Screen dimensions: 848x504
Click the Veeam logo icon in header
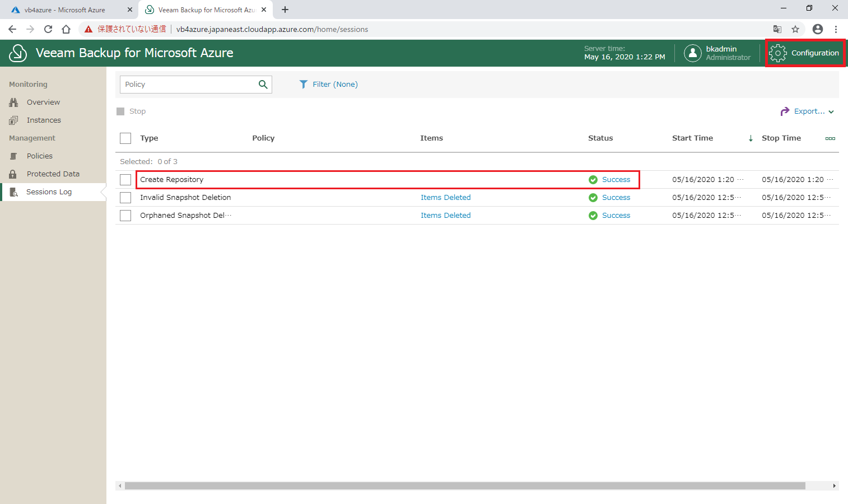(18, 53)
